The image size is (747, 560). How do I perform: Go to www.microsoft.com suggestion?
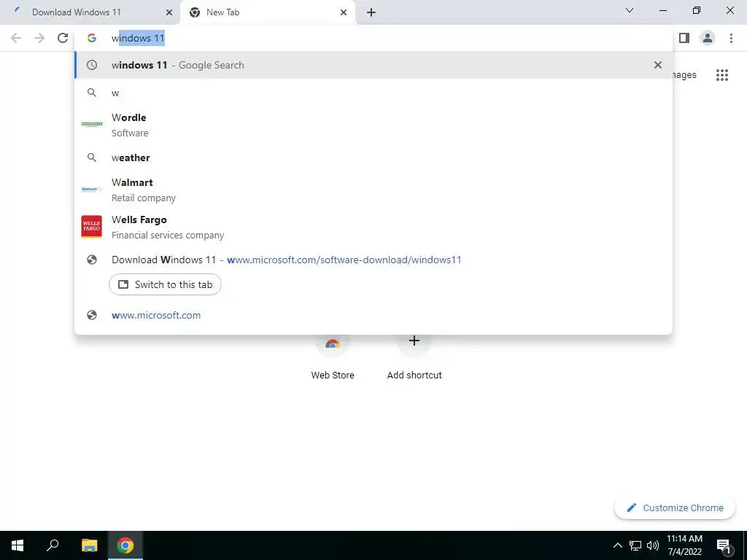373,315
